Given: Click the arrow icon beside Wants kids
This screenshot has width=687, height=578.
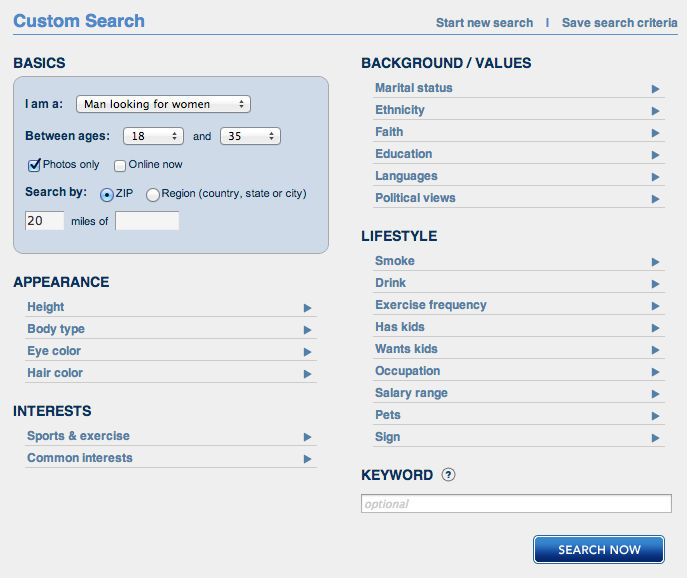Looking at the screenshot, I should 655,350.
